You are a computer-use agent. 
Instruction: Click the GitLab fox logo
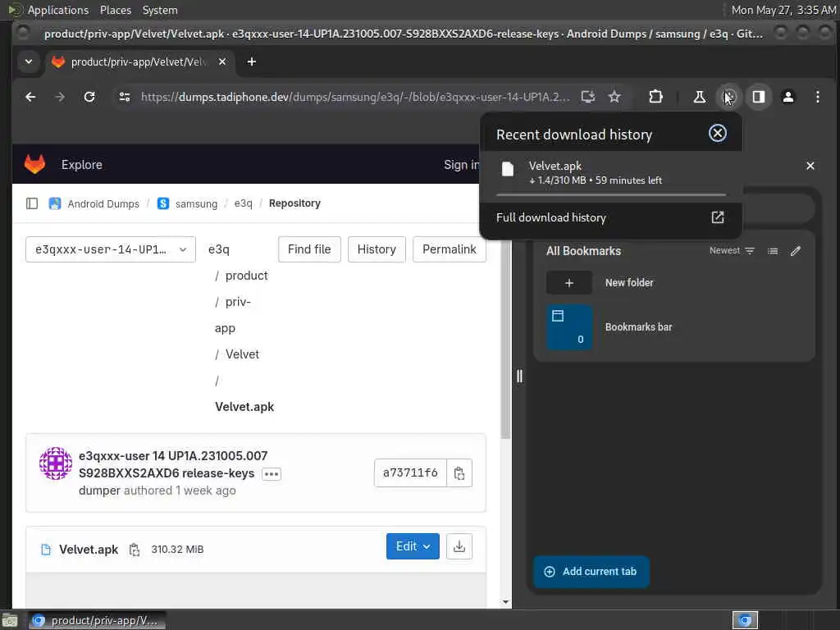[34, 164]
